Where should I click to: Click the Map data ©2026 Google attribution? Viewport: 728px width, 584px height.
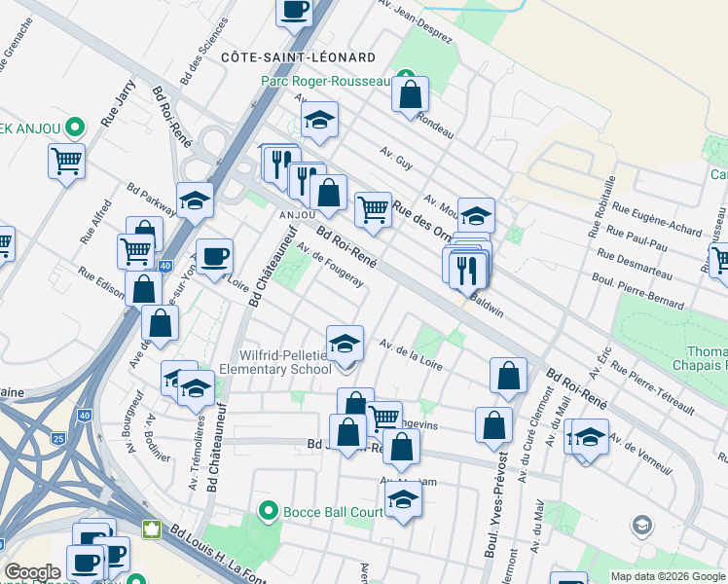pyautogui.click(x=668, y=577)
